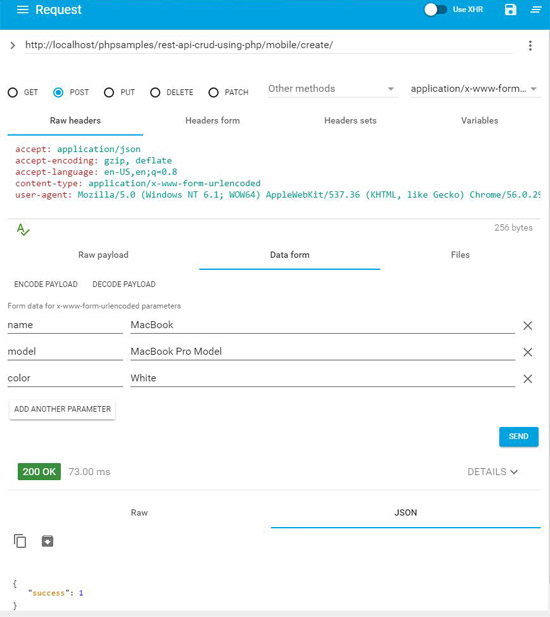The height and width of the screenshot is (617, 550).
Task: Select the GET method radio button
Action: (x=13, y=92)
